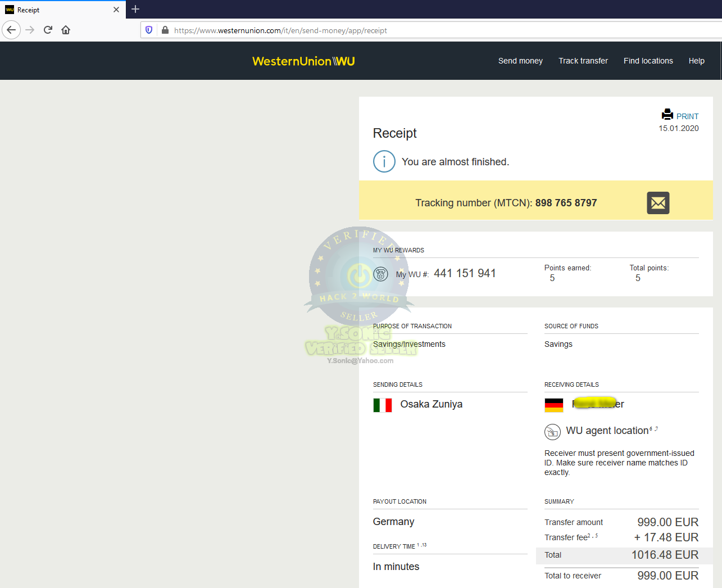Select My WU number 441 151 941
This screenshot has width=722, height=588.
[465, 273]
